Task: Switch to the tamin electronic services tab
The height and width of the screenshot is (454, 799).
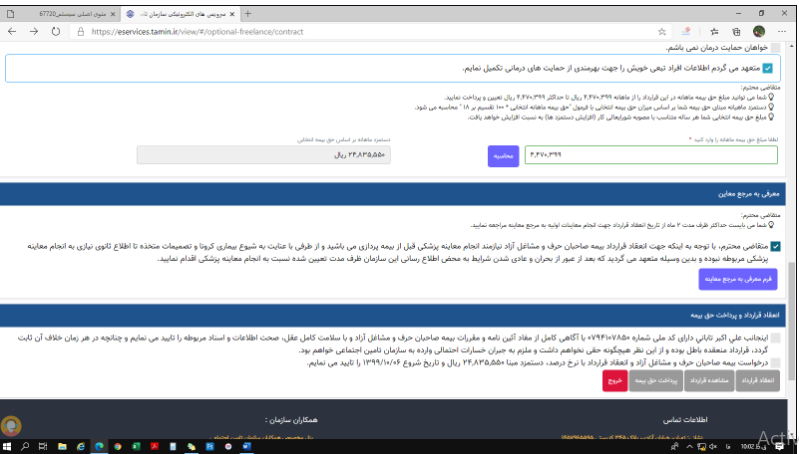Action: pos(180,14)
